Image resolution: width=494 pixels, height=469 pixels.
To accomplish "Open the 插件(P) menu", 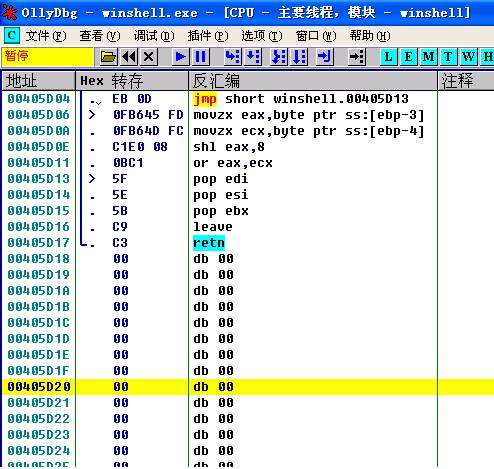I will click(208, 36).
